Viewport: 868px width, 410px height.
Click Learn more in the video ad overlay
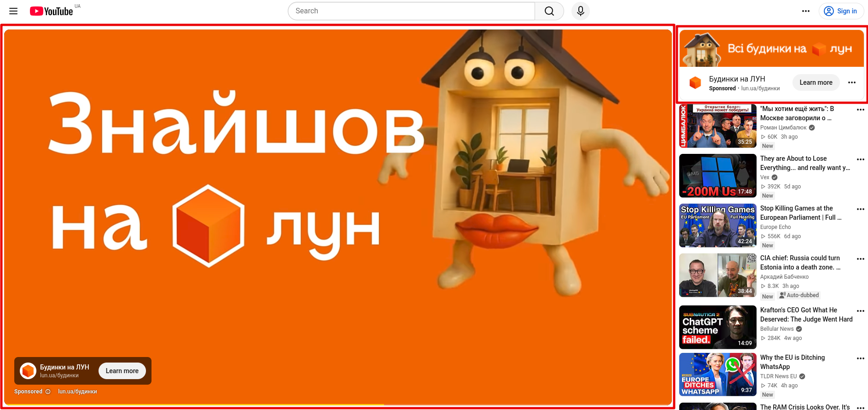(122, 371)
